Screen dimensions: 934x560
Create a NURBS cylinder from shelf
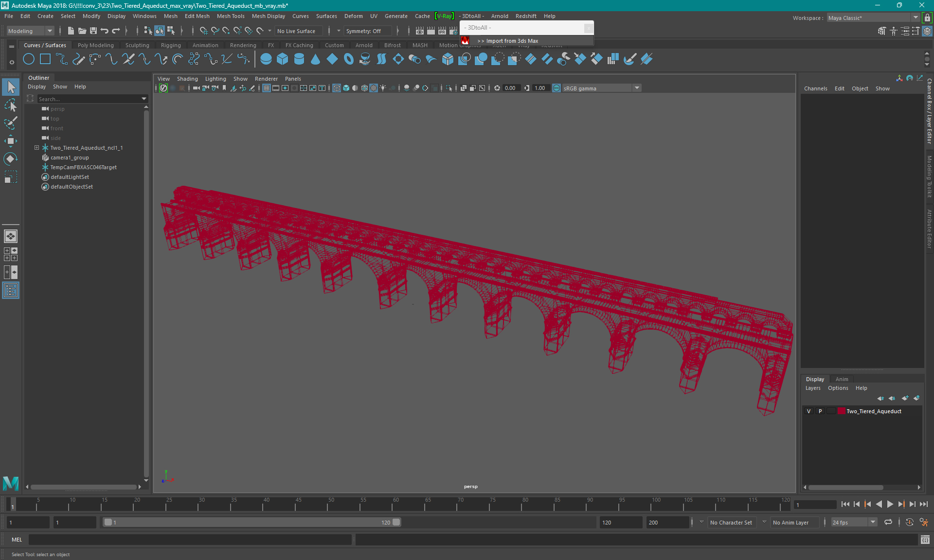tap(299, 59)
